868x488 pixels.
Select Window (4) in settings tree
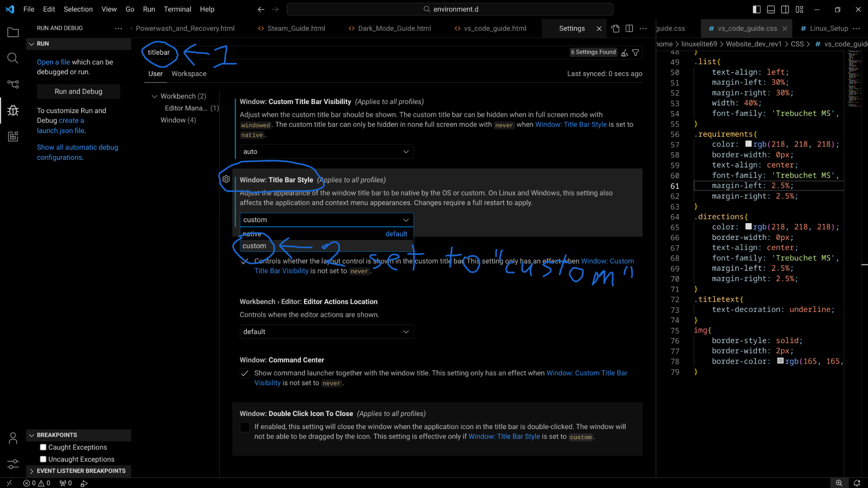click(178, 120)
